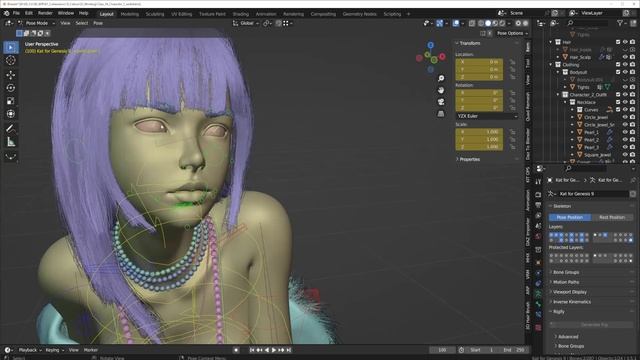The image size is (640, 360).
Task: Open the Bone properties tab icon
Action: tap(538, 304)
